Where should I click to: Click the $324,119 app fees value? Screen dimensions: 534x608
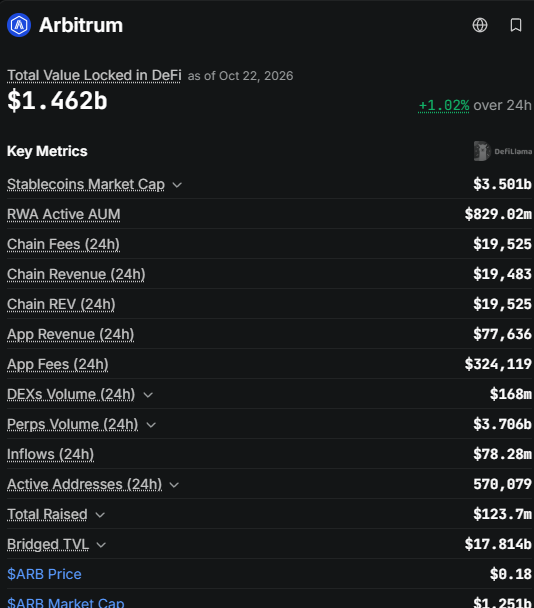point(498,364)
